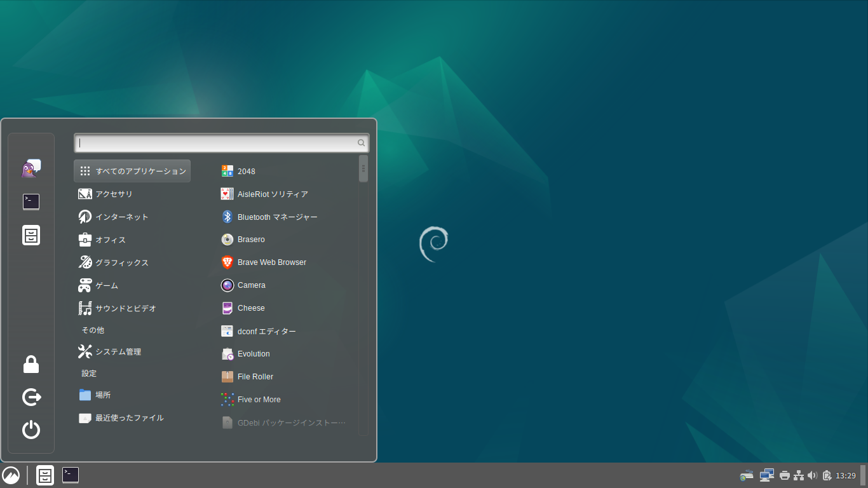The height and width of the screenshot is (488, 868).
Task: Click the menu search field
Action: (216, 143)
